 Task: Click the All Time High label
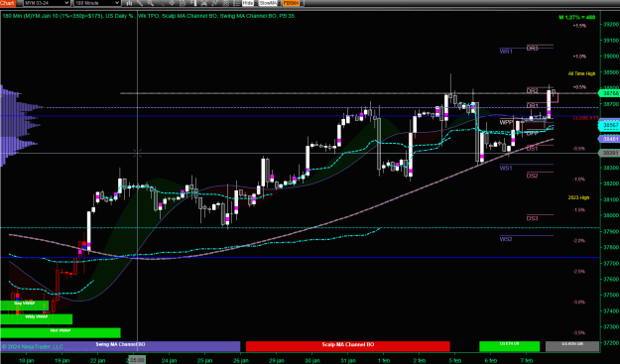point(581,73)
